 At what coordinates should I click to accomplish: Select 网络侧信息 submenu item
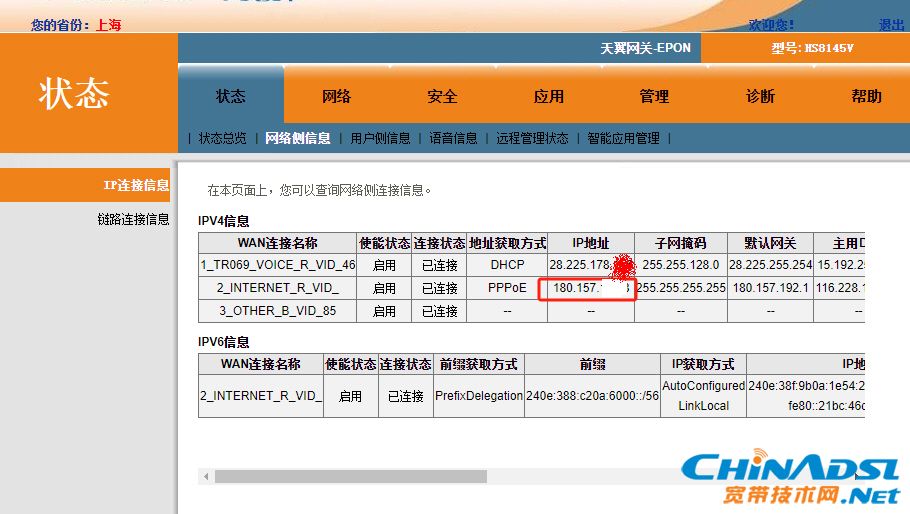coord(297,139)
